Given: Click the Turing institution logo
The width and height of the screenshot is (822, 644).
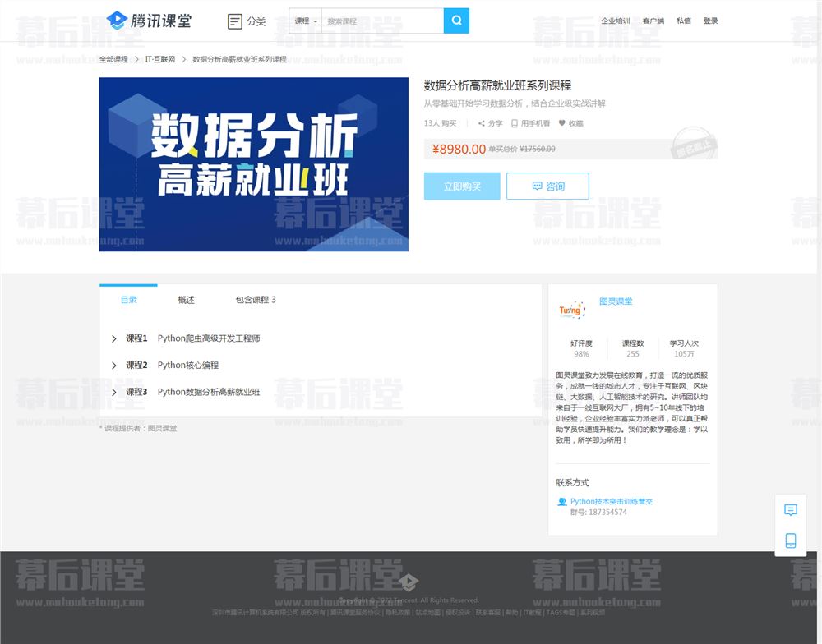Looking at the screenshot, I should (572, 310).
